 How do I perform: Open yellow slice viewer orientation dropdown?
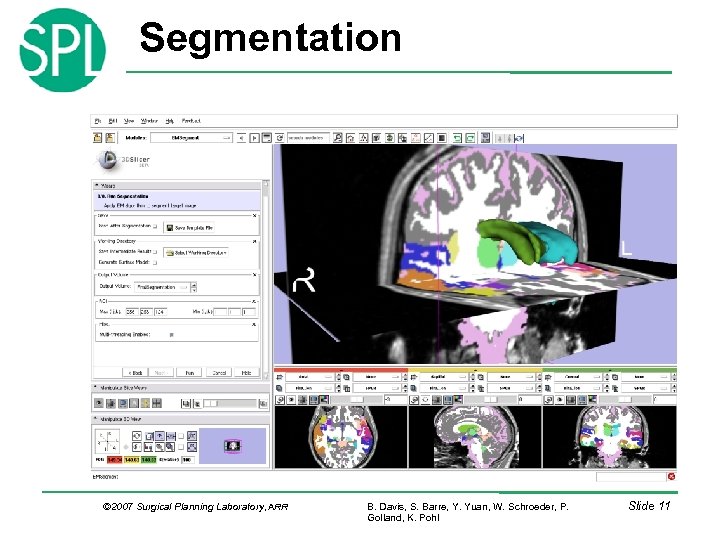444,377
